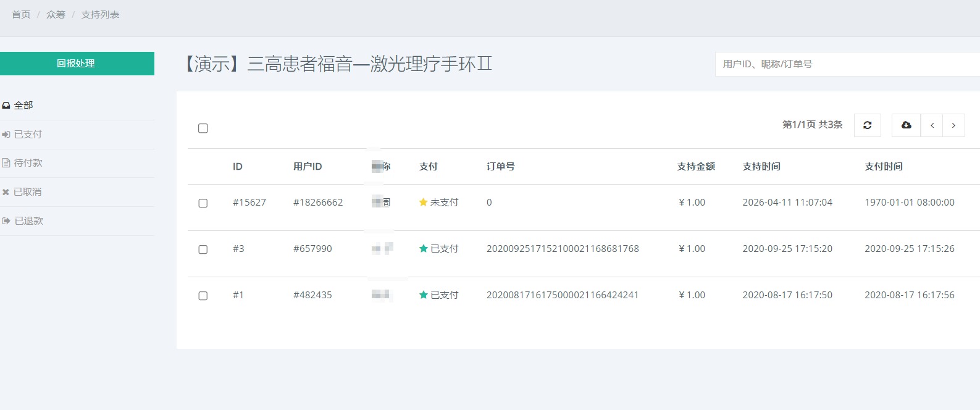
Task: Click user ID #18266662
Action: 318,202
